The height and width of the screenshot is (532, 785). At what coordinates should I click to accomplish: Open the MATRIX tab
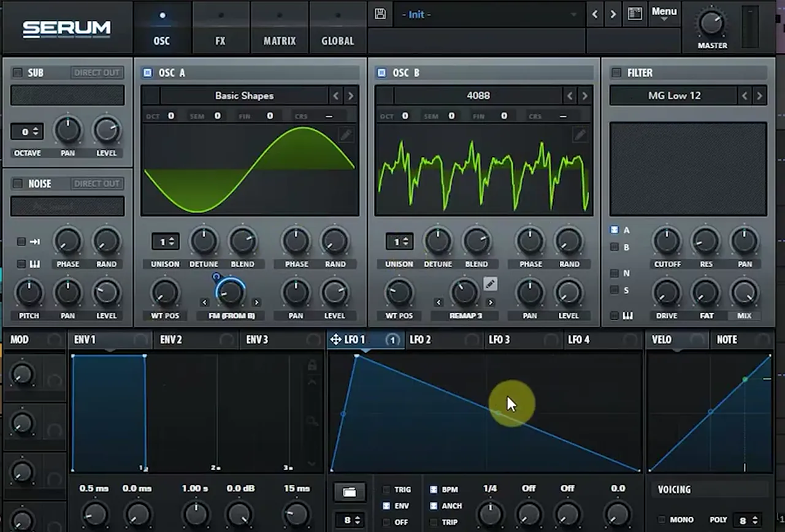[x=280, y=28]
